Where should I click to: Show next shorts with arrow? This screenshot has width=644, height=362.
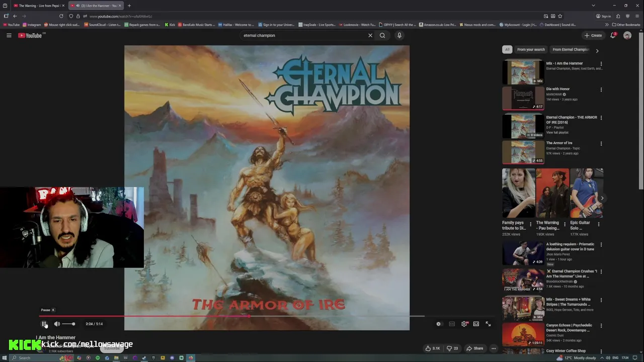pyautogui.click(x=602, y=198)
